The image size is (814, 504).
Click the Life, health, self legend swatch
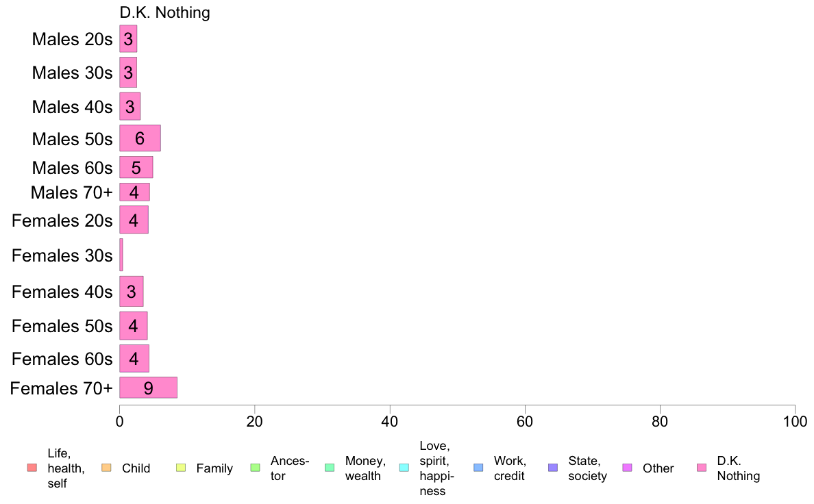pyautogui.click(x=32, y=468)
